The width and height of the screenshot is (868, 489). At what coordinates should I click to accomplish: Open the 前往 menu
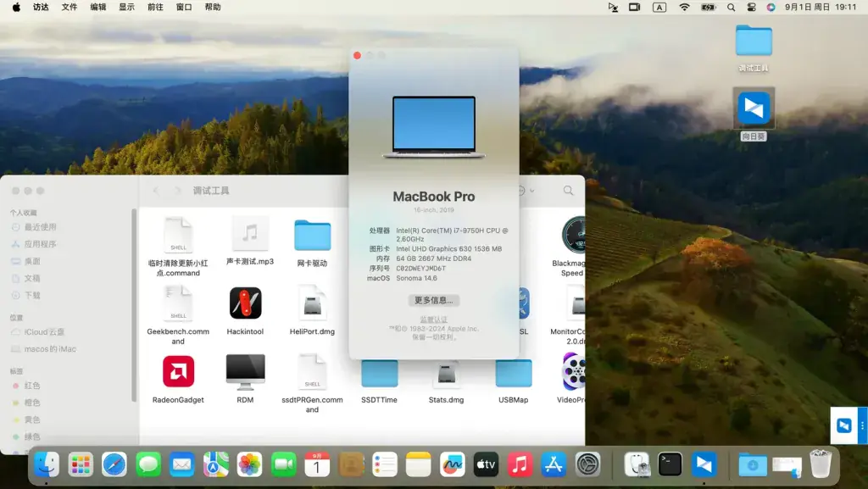click(156, 7)
